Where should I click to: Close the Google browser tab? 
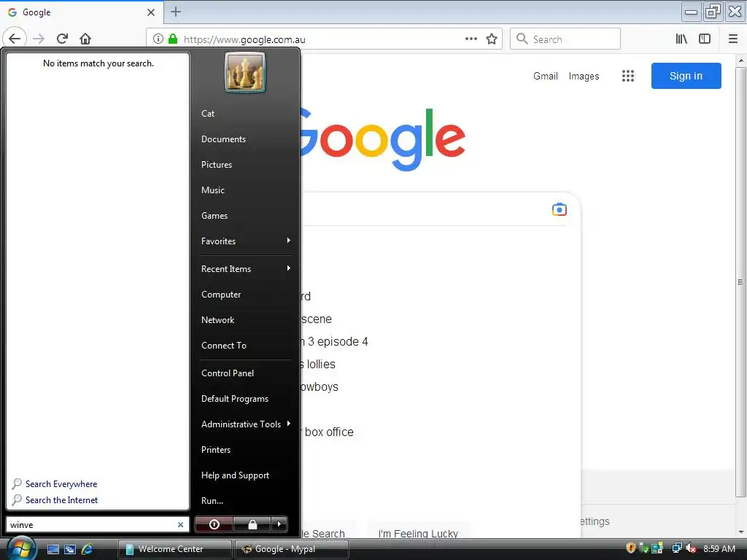(150, 12)
